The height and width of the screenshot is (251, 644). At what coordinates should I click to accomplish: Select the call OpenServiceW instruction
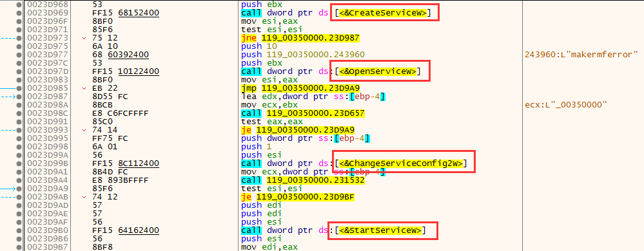pyautogui.click(x=331, y=71)
